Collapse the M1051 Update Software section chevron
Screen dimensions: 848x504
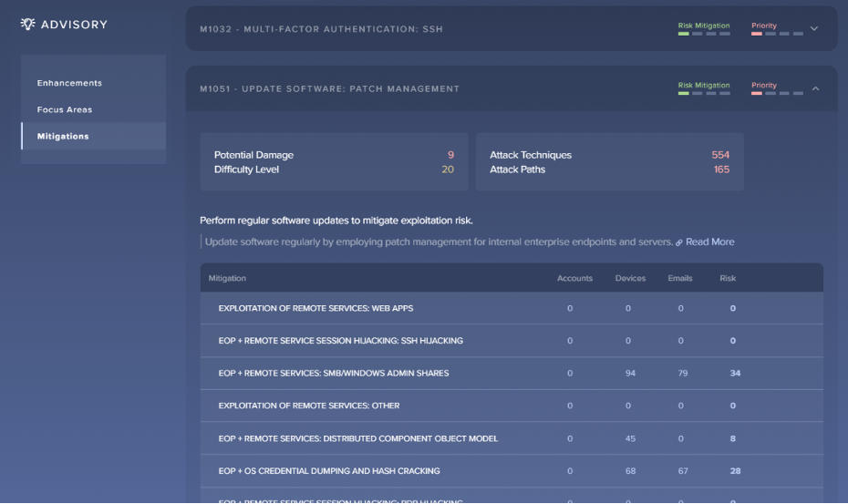815,88
